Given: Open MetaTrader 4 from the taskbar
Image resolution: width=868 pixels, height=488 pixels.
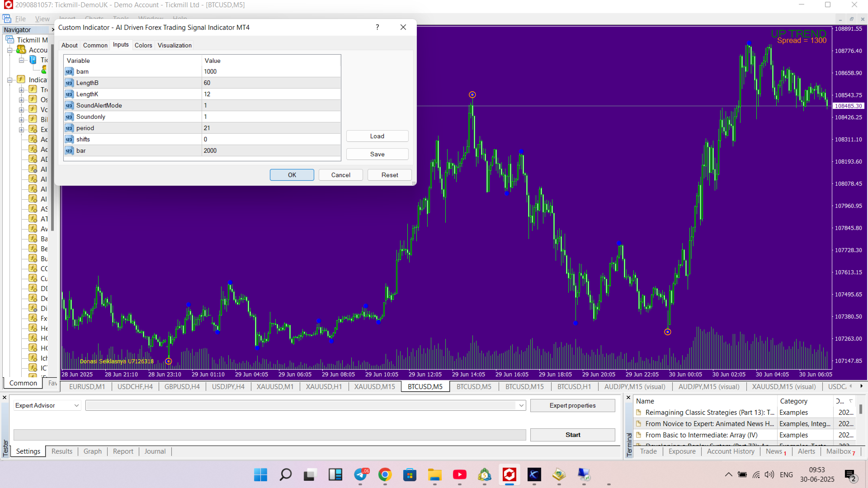Looking at the screenshot, I should point(509,475).
